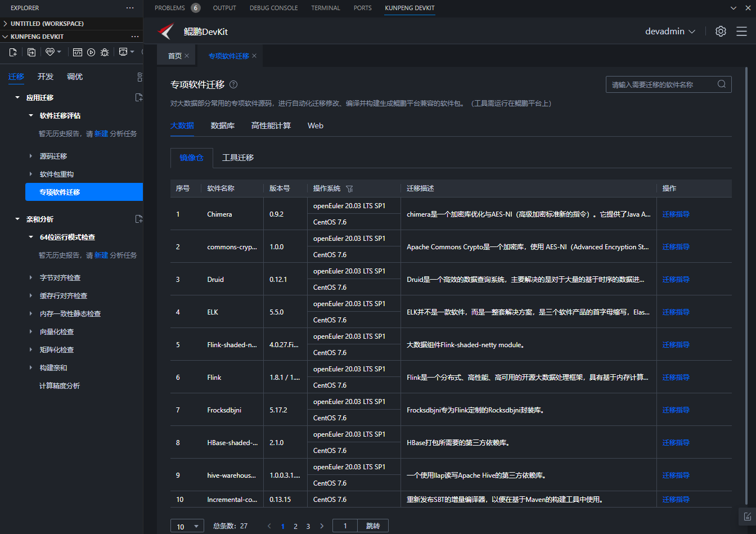Click new task icon beside 亲和分析
The width and height of the screenshot is (756, 534).
pos(139,219)
